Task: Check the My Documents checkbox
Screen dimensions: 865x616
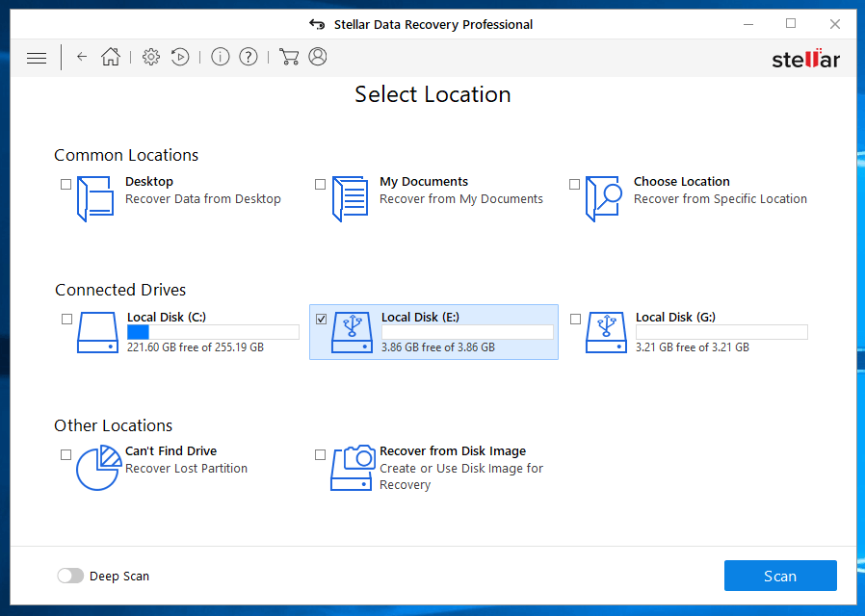Action: pos(320,184)
